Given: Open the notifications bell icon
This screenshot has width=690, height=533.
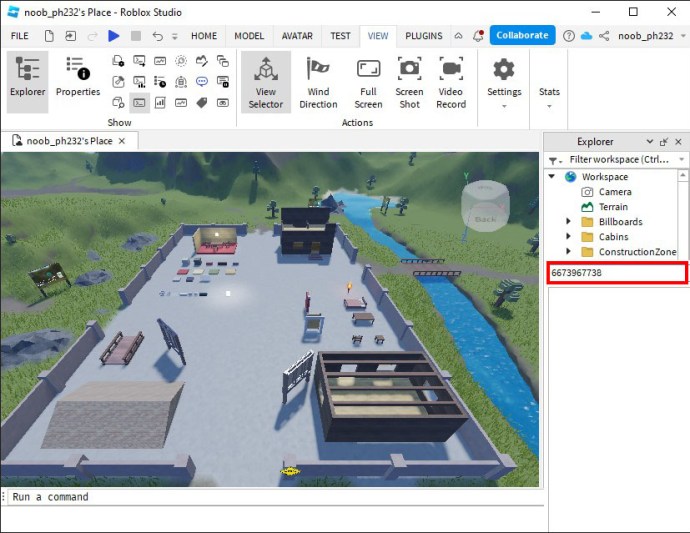Looking at the screenshot, I should click(478, 36).
